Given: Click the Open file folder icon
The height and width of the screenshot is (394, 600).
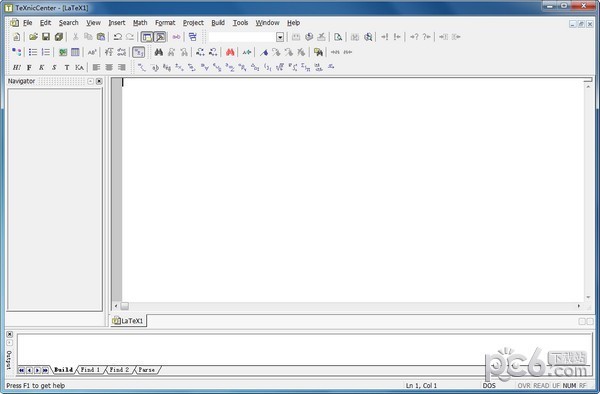Looking at the screenshot, I should click(33, 37).
